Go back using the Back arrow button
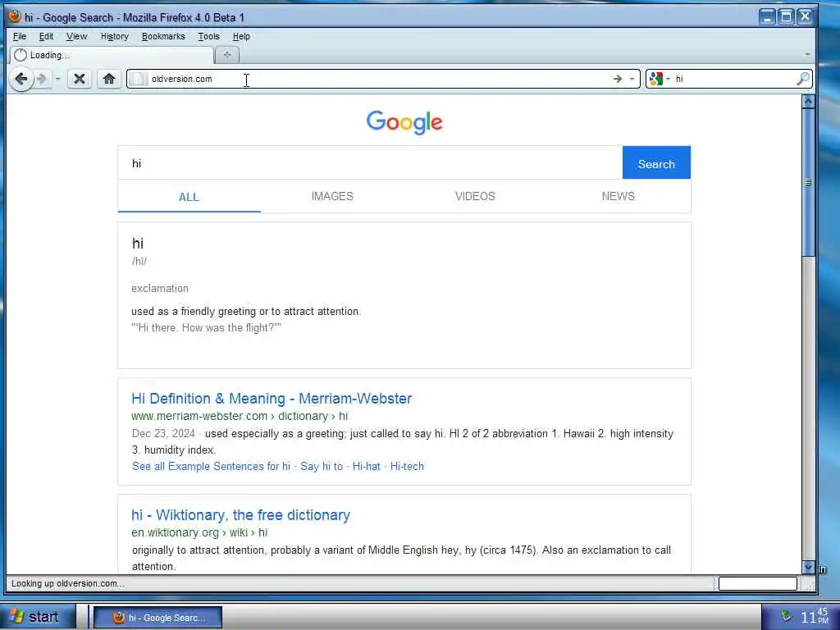The width and height of the screenshot is (840, 630). 21,80
